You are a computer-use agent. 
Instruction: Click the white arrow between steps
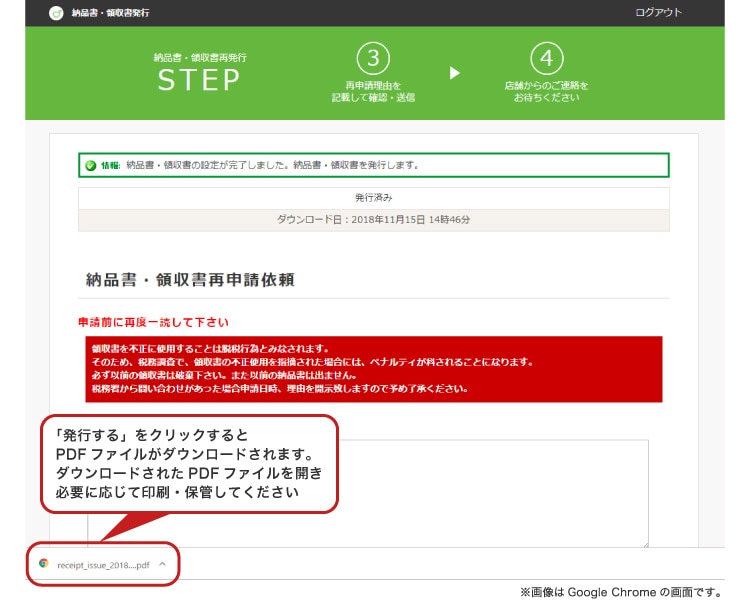(x=455, y=73)
